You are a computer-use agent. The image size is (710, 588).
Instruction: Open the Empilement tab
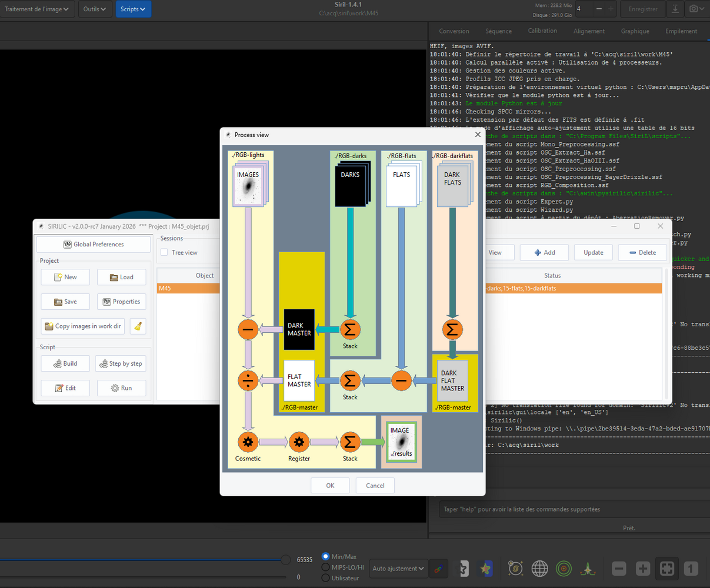681,31
